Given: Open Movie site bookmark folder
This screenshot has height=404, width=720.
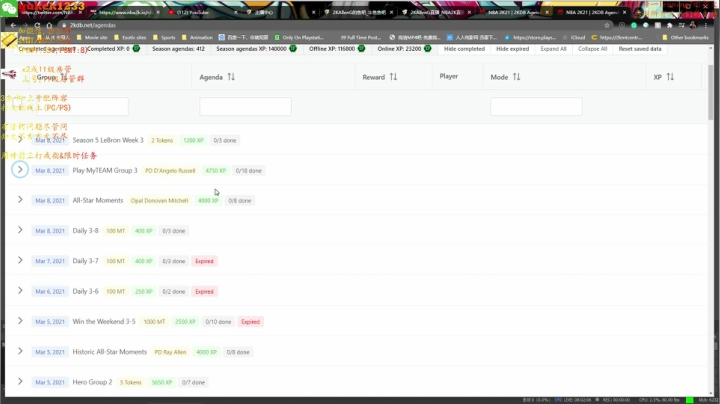Looking at the screenshot, I should coord(92,38).
